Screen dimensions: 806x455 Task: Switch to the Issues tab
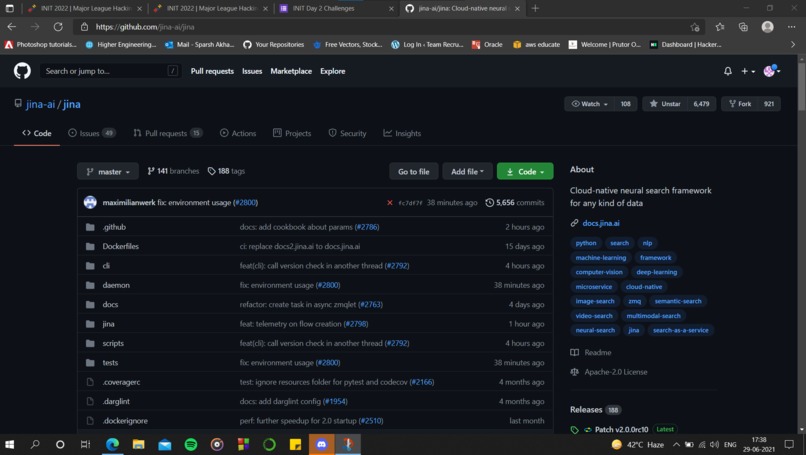click(x=91, y=133)
